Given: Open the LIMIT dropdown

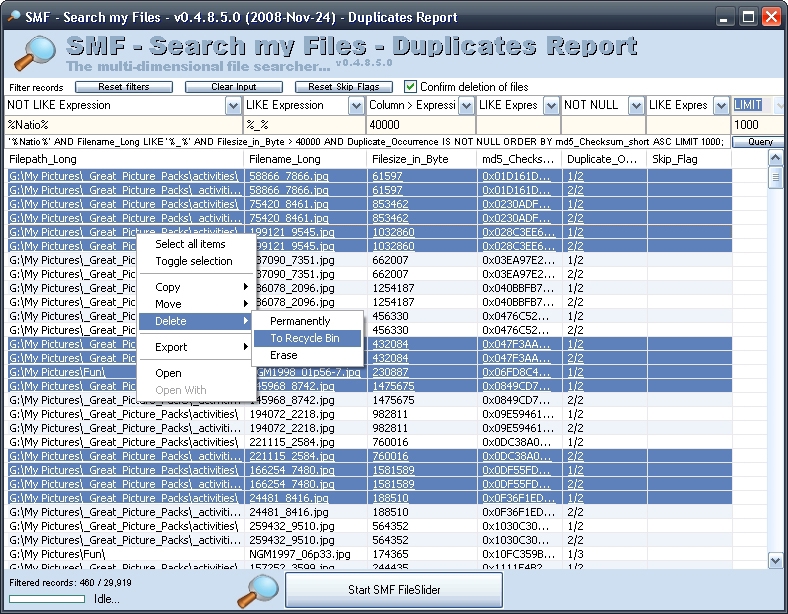Looking at the screenshot, I should tap(778, 105).
